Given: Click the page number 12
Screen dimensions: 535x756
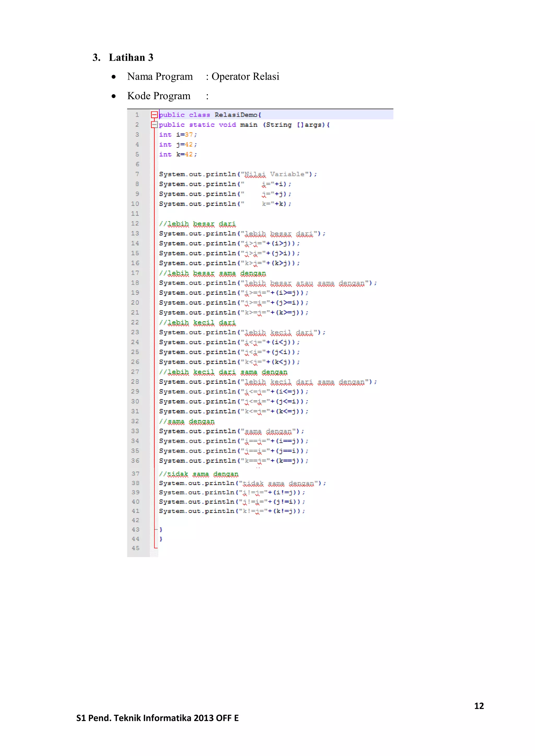Looking at the screenshot, I should click(x=479, y=706).
